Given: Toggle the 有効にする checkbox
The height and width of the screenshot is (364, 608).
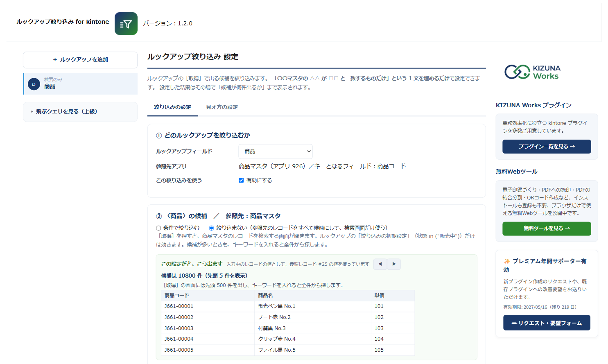Looking at the screenshot, I should click(241, 180).
